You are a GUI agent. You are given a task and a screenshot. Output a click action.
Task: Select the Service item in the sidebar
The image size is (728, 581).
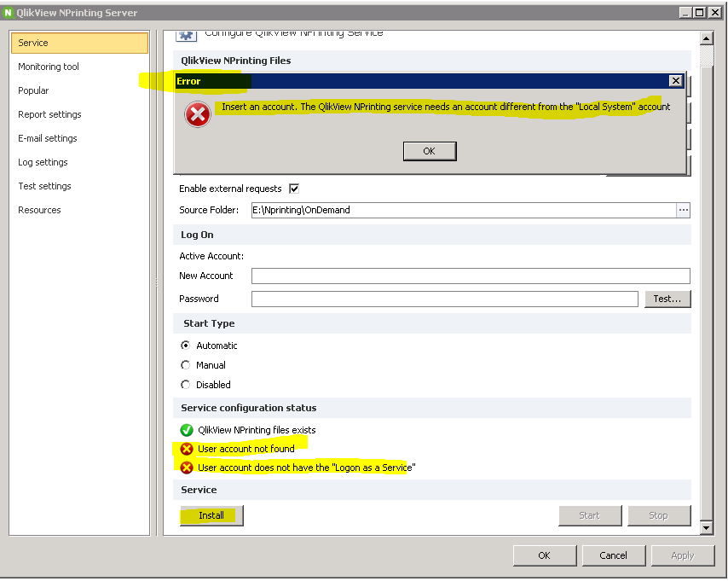click(79, 43)
